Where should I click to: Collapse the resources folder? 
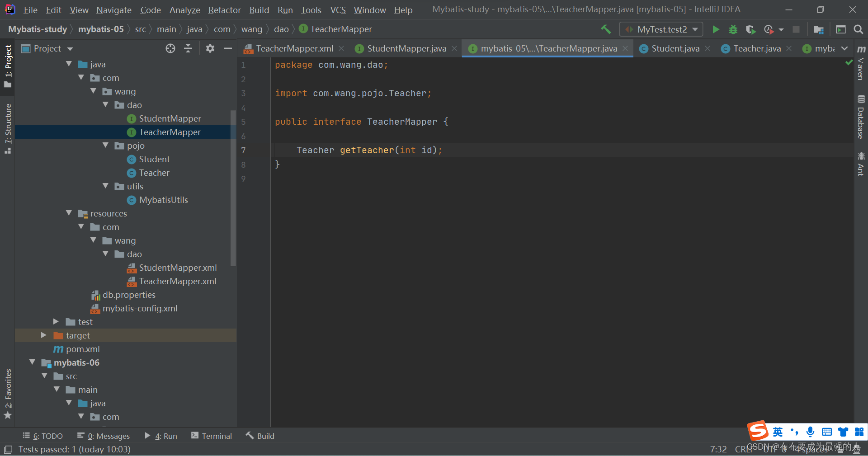(x=69, y=213)
